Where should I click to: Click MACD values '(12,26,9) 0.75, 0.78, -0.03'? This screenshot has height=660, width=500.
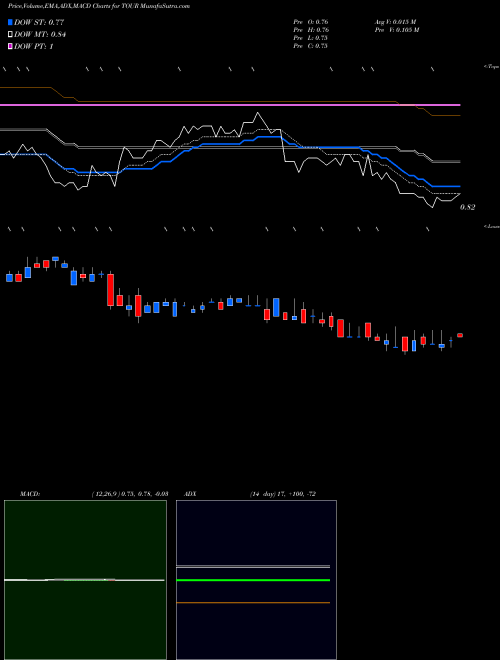click(130, 494)
